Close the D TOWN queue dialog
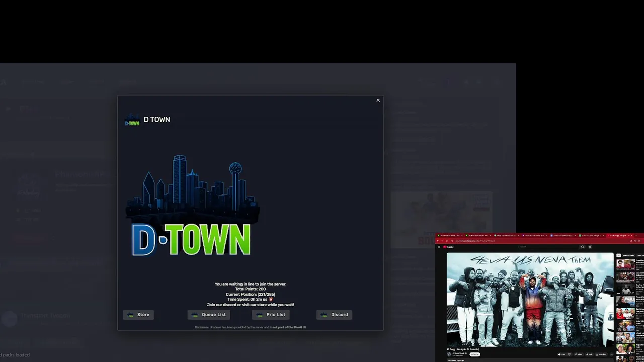This screenshot has width=644, height=362. 378,100
